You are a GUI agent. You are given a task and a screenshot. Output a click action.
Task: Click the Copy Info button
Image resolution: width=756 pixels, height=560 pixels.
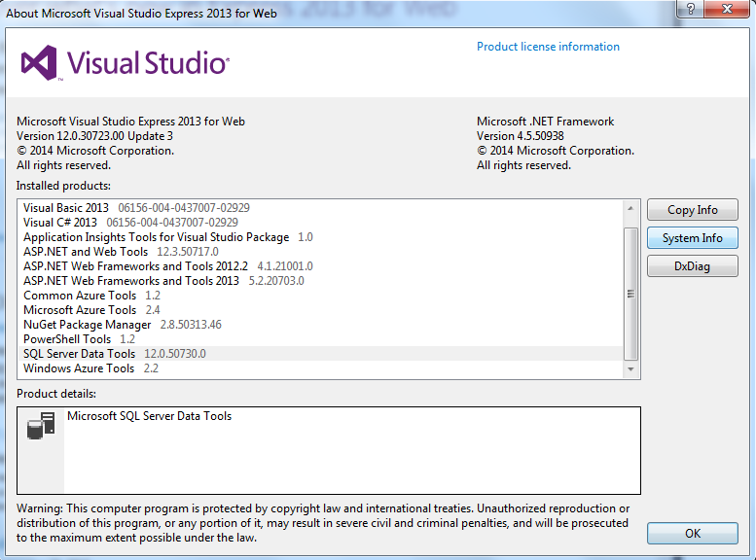[x=693, y=210]
